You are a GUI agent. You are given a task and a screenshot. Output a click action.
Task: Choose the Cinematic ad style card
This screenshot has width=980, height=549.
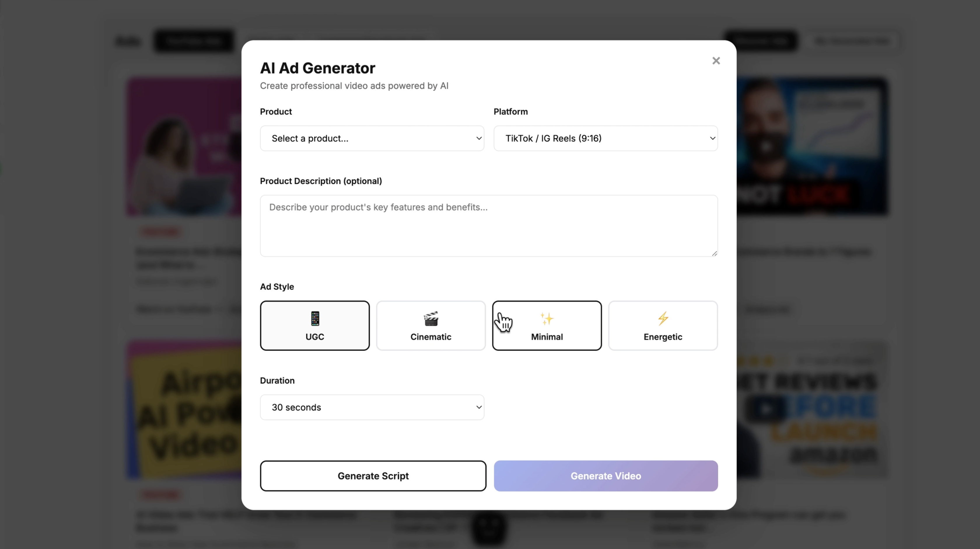(431, 326)
